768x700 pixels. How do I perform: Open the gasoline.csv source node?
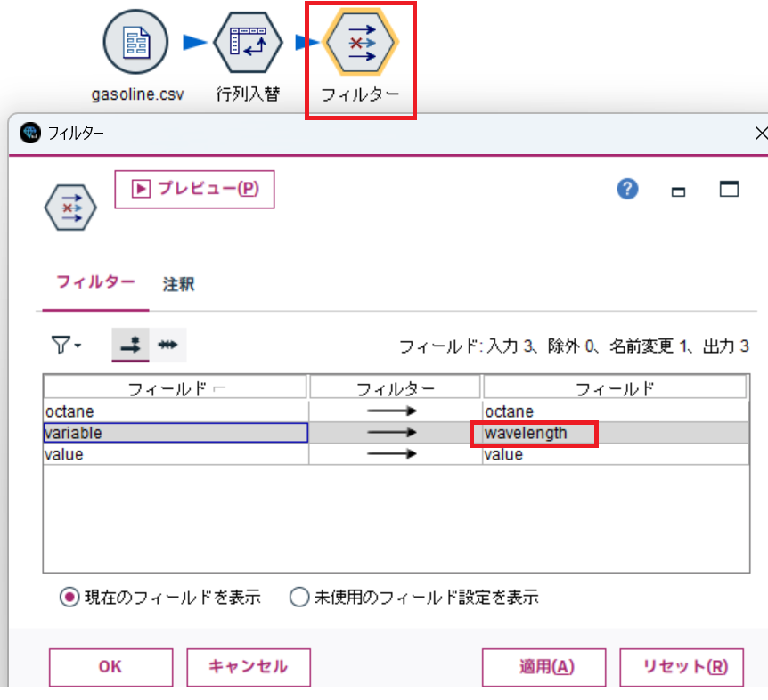[x=135, y=41]
